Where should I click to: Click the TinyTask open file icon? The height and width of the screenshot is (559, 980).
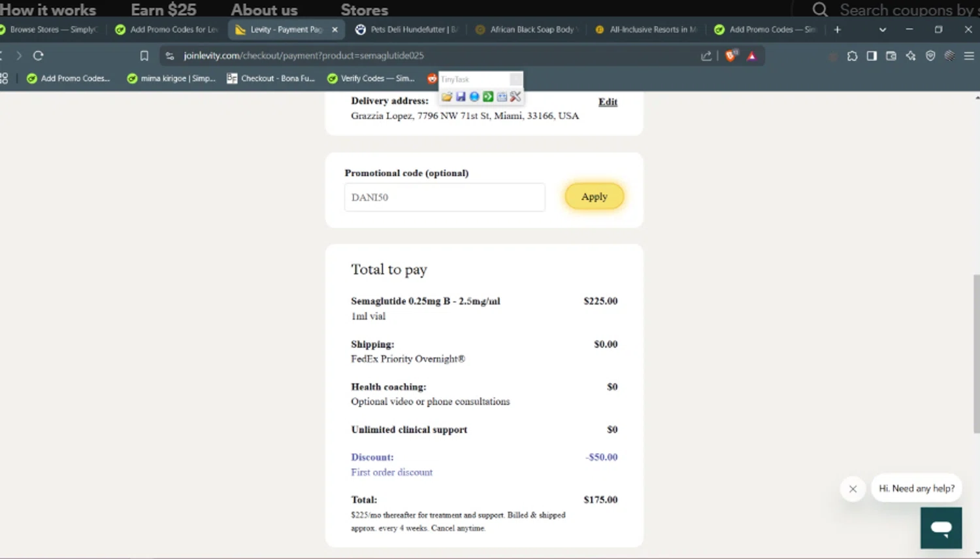click(x=447, y=97)
